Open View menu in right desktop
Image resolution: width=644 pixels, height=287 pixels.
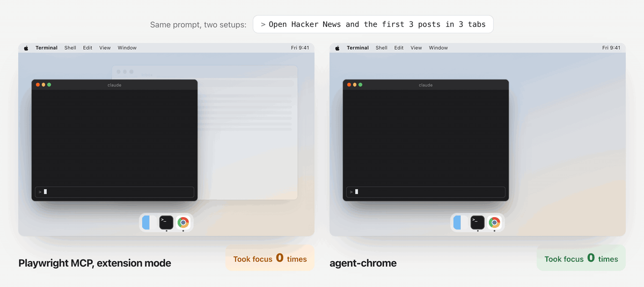point(416,48)
